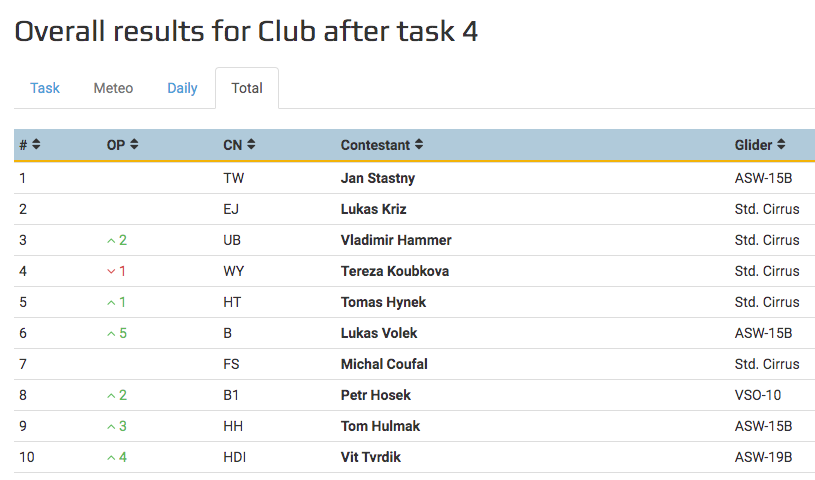The image size is (815, 480).
Task: Open contestant Lukas Kriz
Action: click(x=373, y=209)
